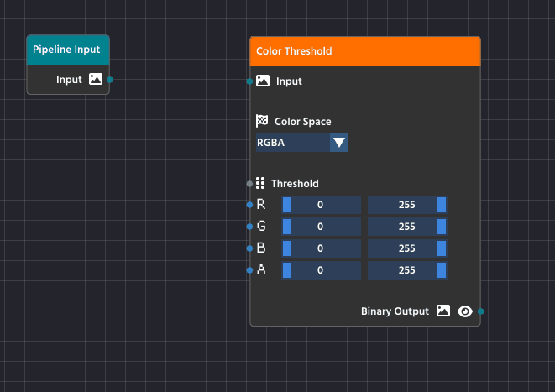The height and width of the screenshot is (392, 555).
Task: Click the Color Threshold Input image icon
Action: (x=263, y=81)
